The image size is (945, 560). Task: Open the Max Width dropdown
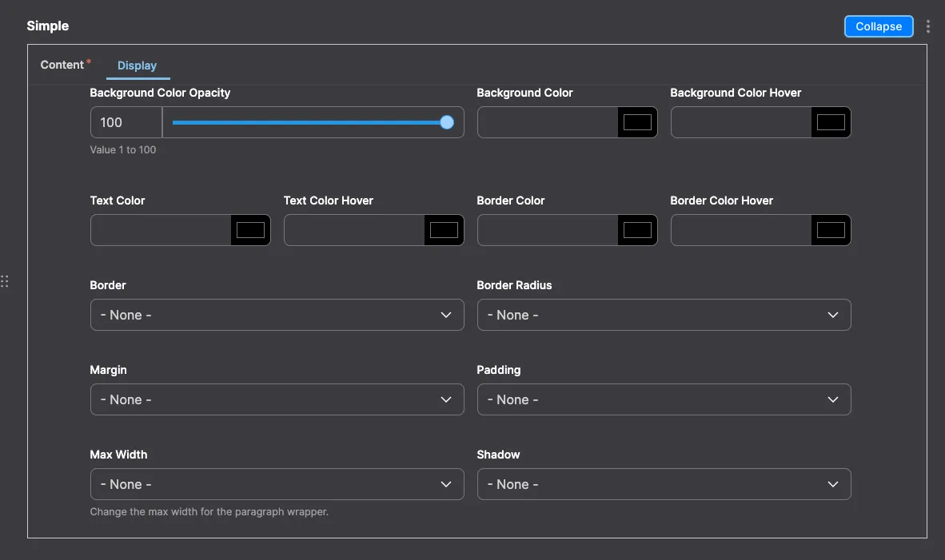tap(277, 484)
